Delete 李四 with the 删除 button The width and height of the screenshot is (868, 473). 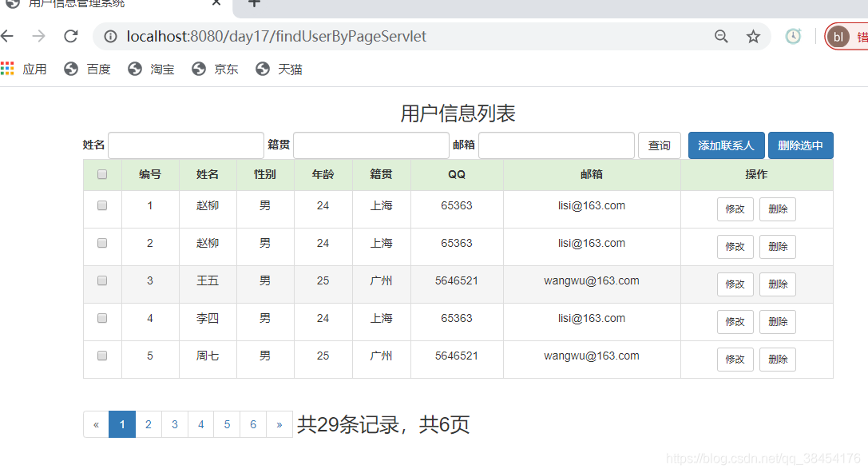(x=778, y=322)
